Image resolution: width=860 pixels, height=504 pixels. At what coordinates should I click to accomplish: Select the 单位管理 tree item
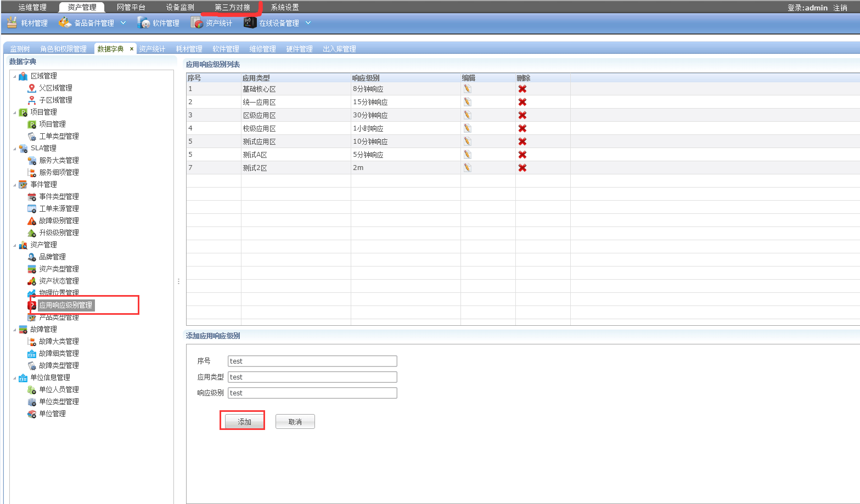(53, 414)
